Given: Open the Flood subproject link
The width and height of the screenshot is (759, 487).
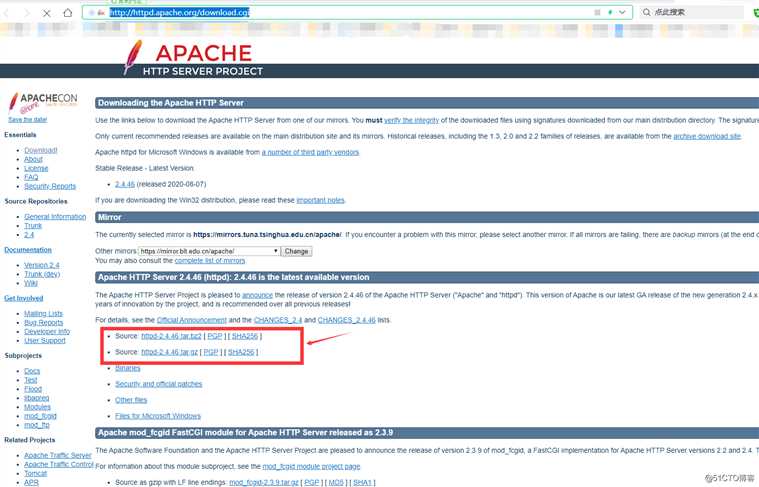Looking at the screenshot, I should (33, 389).
